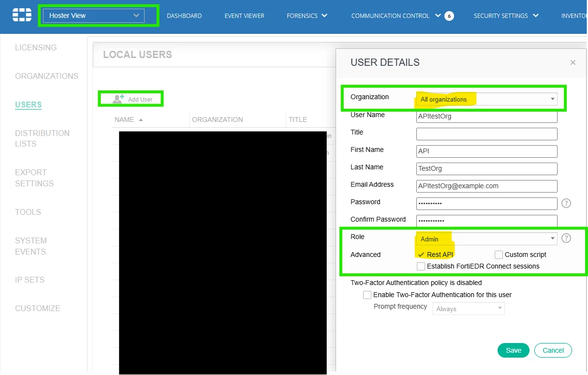Click the help icon next to Role
The image size is (588, 375).
pos(566,238)
